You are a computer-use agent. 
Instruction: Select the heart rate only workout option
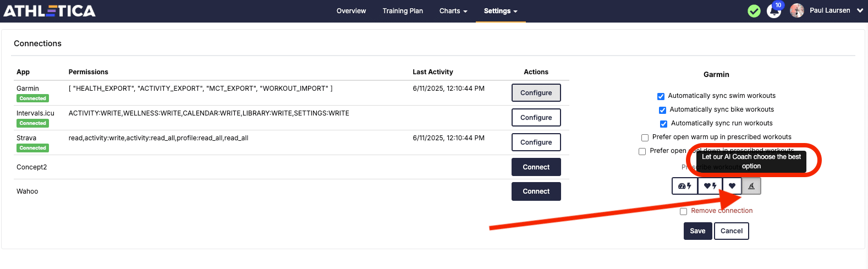(x=732, y=186)
